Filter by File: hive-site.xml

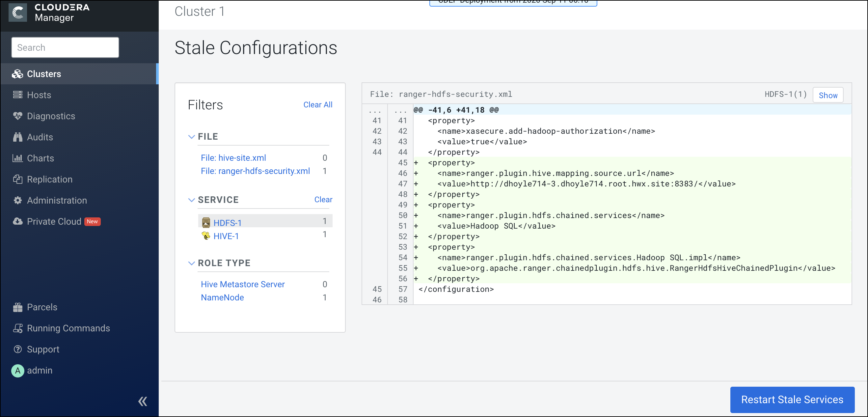click(233, 158)
